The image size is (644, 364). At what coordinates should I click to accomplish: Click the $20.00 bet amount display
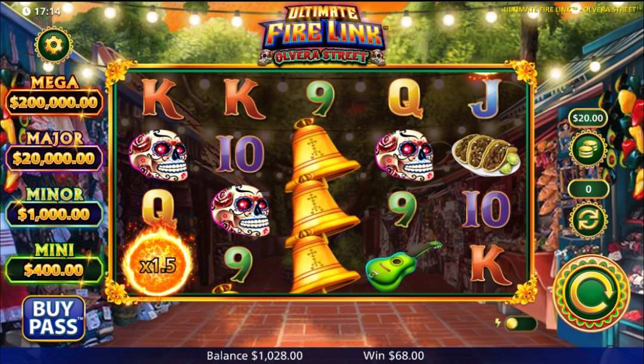588,118
